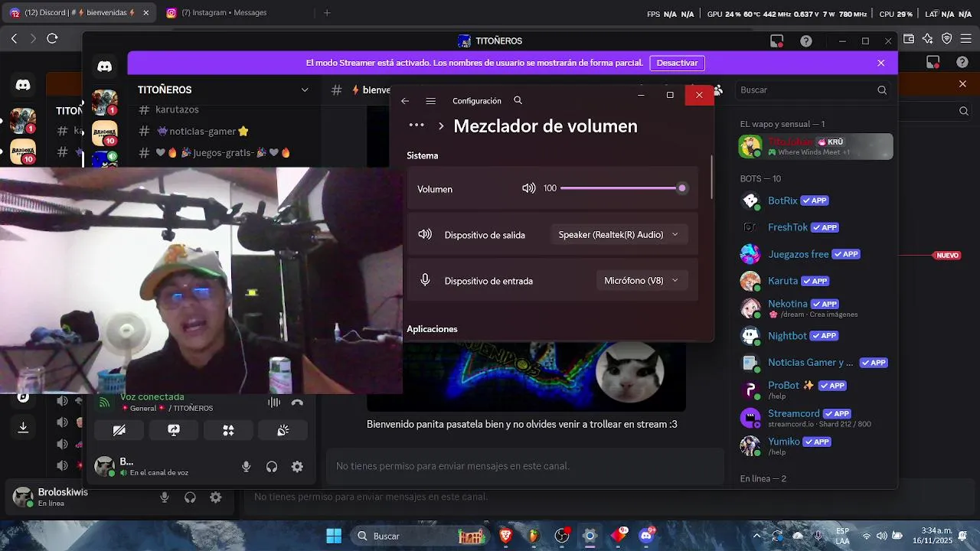
Task: Open Discord from the taskbar
Action: (x=647, y=536)
